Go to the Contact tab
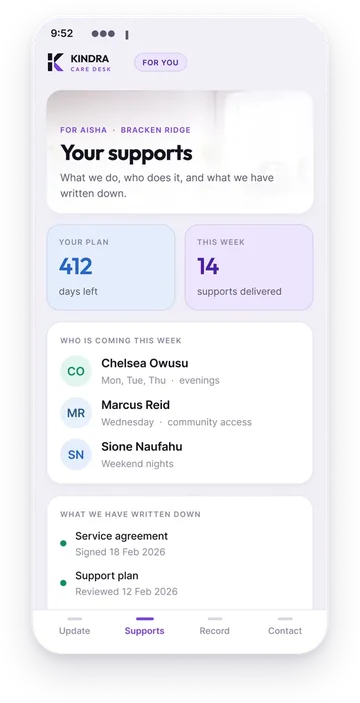Screen dimensions: 360x703 coord(285,627)
